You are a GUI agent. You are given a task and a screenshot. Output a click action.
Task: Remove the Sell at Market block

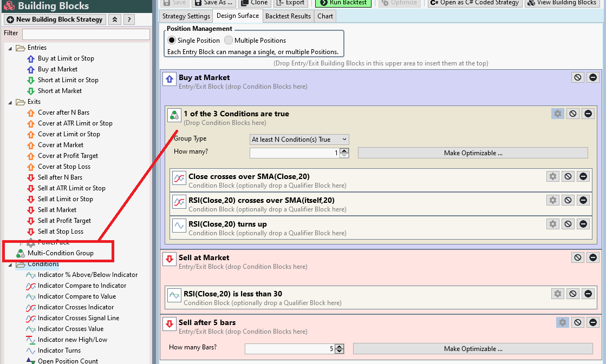pyautogui.click(x=593, y=258)
